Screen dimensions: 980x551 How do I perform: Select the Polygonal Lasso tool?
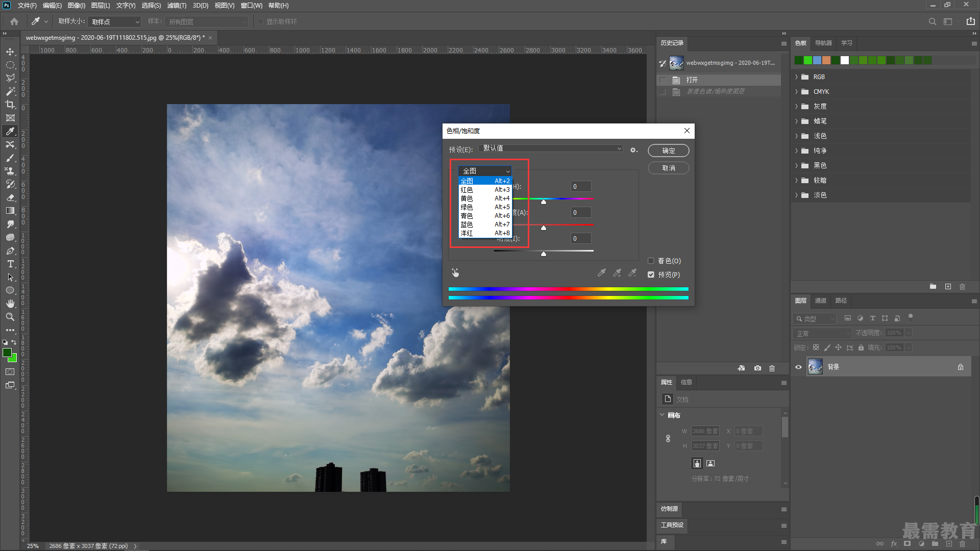10,78
